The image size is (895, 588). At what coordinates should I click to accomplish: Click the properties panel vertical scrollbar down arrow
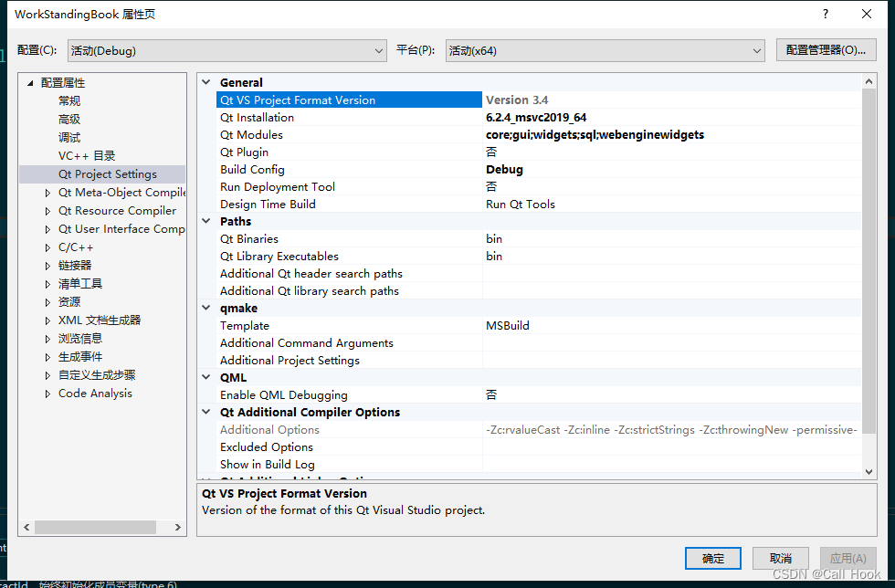[869, 470]
